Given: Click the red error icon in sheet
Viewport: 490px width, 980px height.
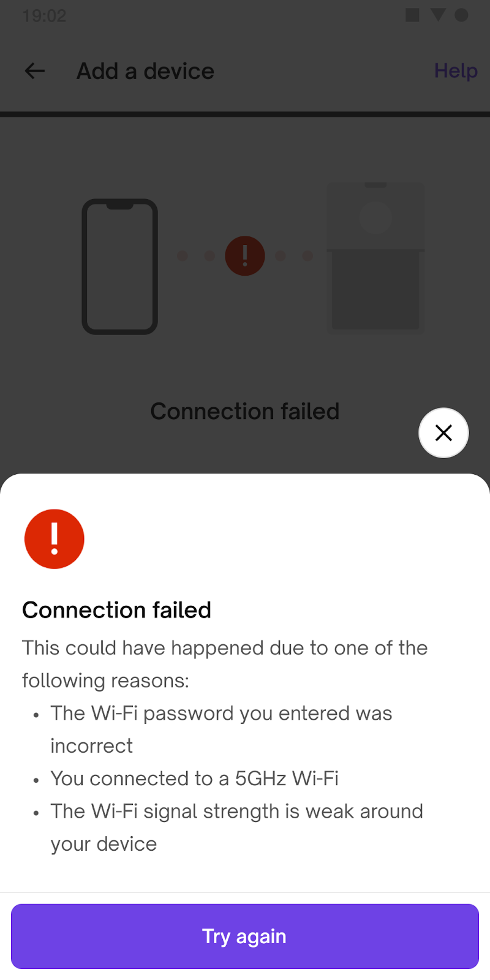Looking at the screenshot, I should tap(55, 539).
